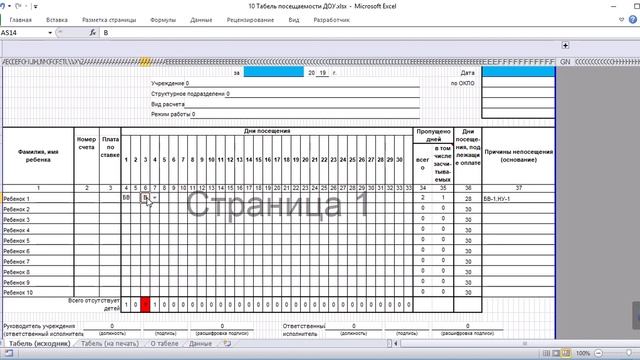Viewport: 640px width, 360px height.
Task: Click the Номер счета header cell
Action: 87,156
